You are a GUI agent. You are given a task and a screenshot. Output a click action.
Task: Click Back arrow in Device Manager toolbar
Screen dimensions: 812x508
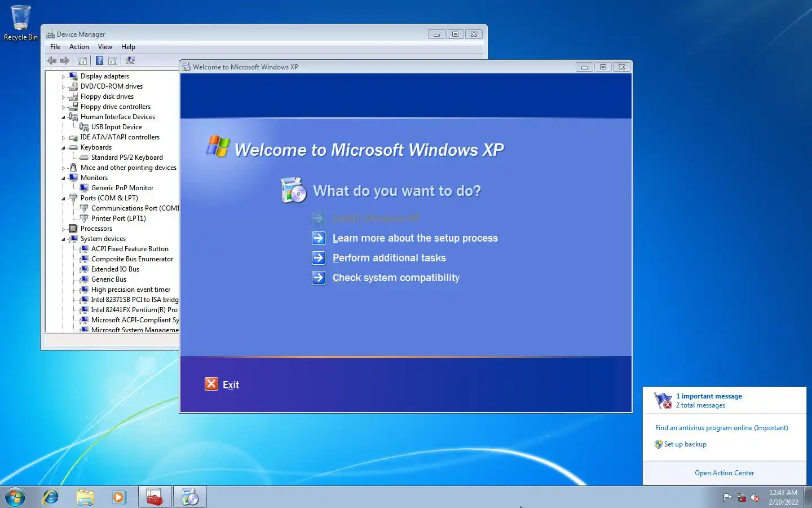point(52,61)
